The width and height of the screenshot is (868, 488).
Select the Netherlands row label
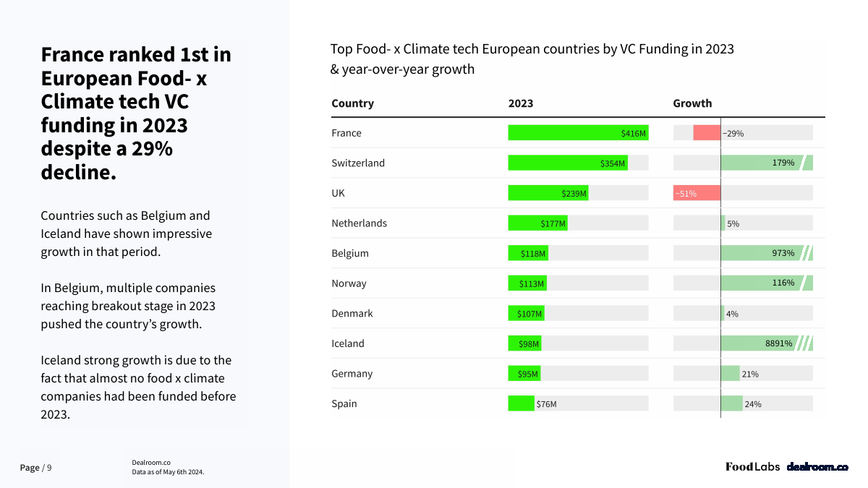click(x=359, y=223)
